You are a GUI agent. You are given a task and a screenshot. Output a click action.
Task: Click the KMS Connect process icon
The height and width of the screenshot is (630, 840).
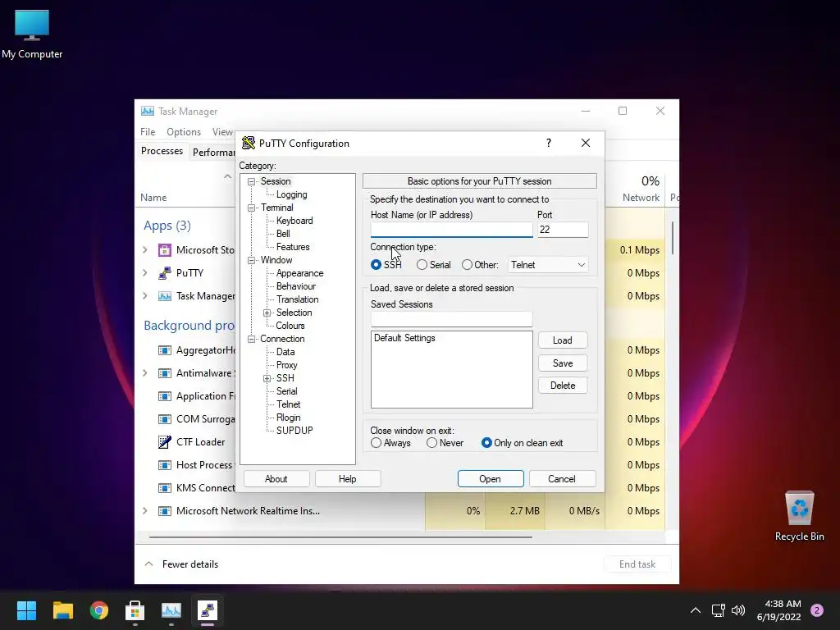(164, 488)
